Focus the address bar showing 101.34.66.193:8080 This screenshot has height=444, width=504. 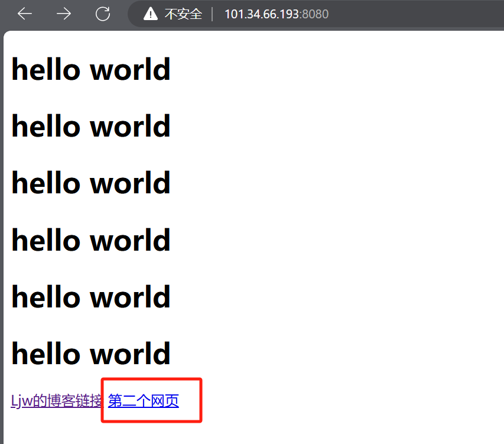pyautogui.click(x=277, y=14)
